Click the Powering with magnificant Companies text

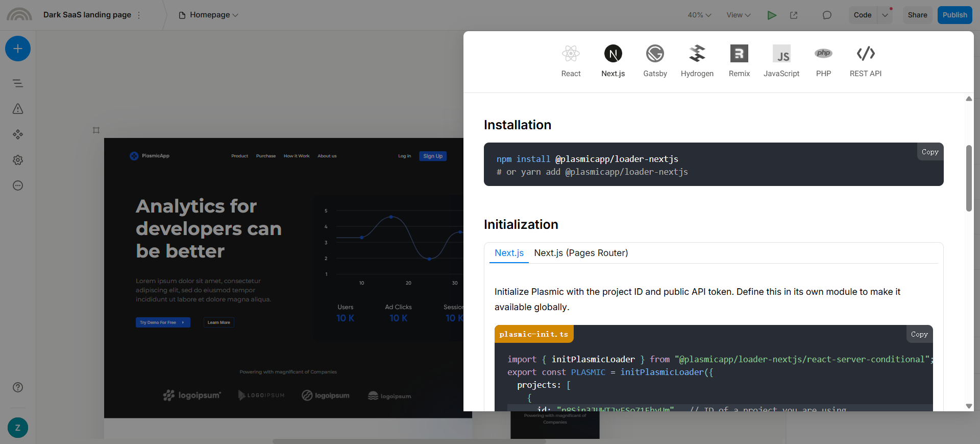click(x=288, y=372)
